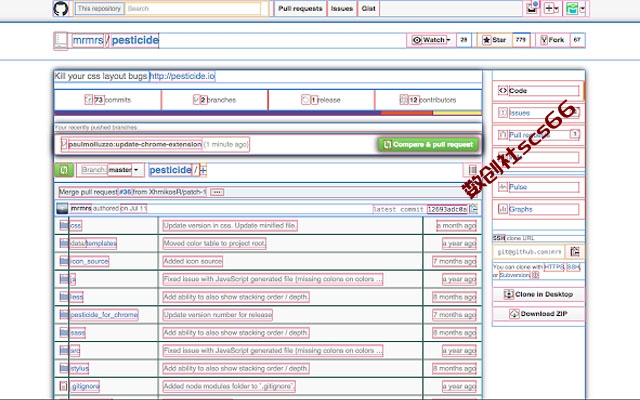Viewport: 640px width, 400px height.
Task: Open pesticide root path breadcrumb
Action: [x=170, y=170]
